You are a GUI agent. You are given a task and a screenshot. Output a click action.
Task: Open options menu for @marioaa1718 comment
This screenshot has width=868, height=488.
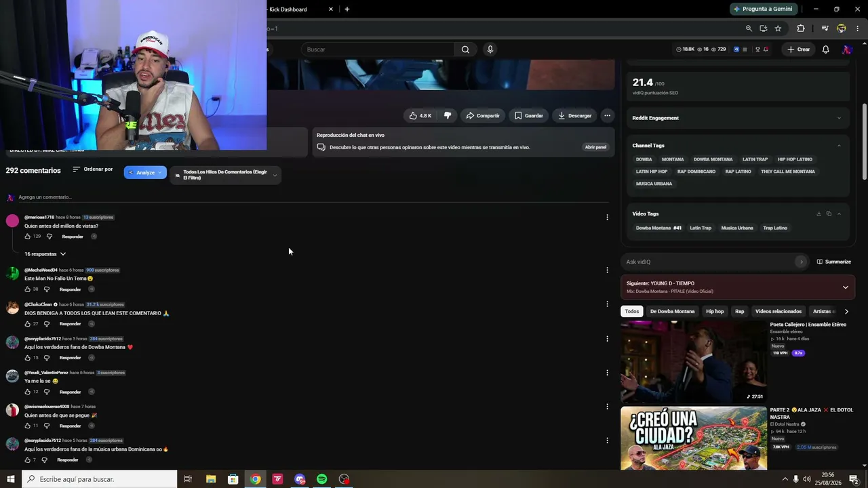coord(607,217)
